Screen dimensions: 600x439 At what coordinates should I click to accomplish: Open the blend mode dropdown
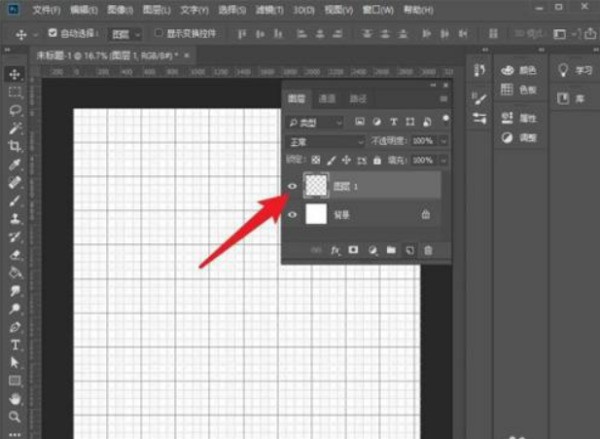[x=324, y=142]
